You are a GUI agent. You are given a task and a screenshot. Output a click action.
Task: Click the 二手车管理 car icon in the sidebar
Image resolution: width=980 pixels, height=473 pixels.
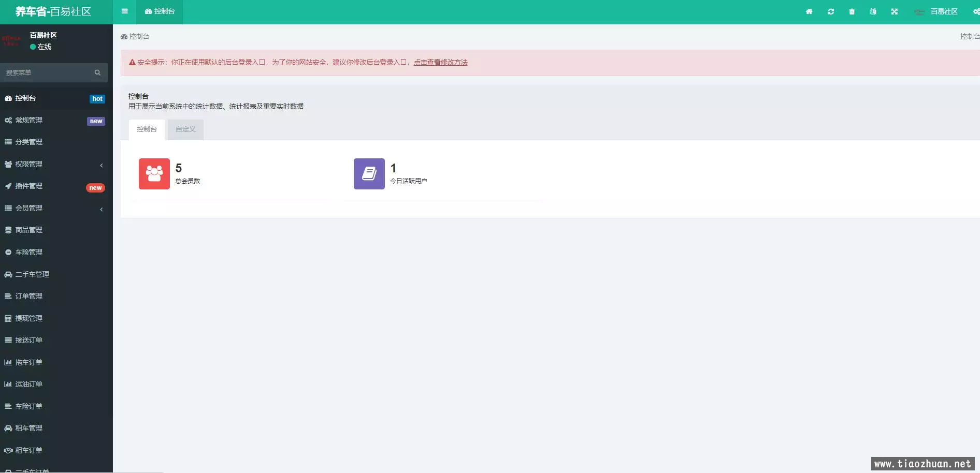(8, 274)
